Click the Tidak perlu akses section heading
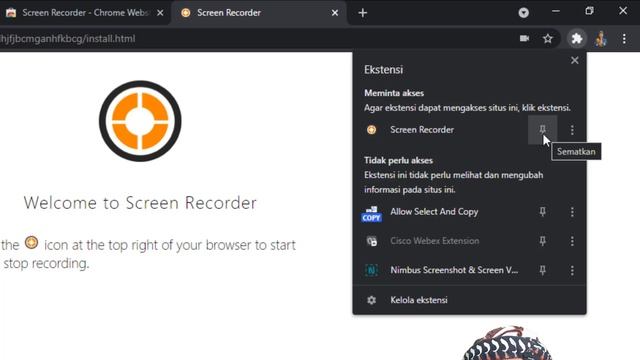640x360 pixels. pos(398,160)
